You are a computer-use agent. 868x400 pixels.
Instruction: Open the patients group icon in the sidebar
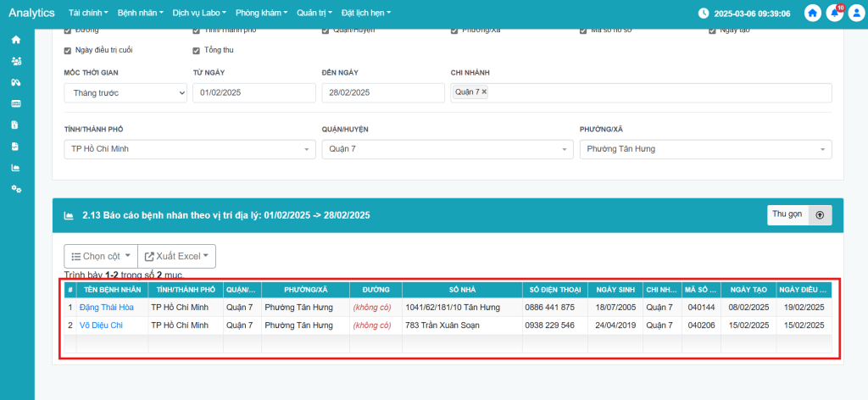(16, 61)
